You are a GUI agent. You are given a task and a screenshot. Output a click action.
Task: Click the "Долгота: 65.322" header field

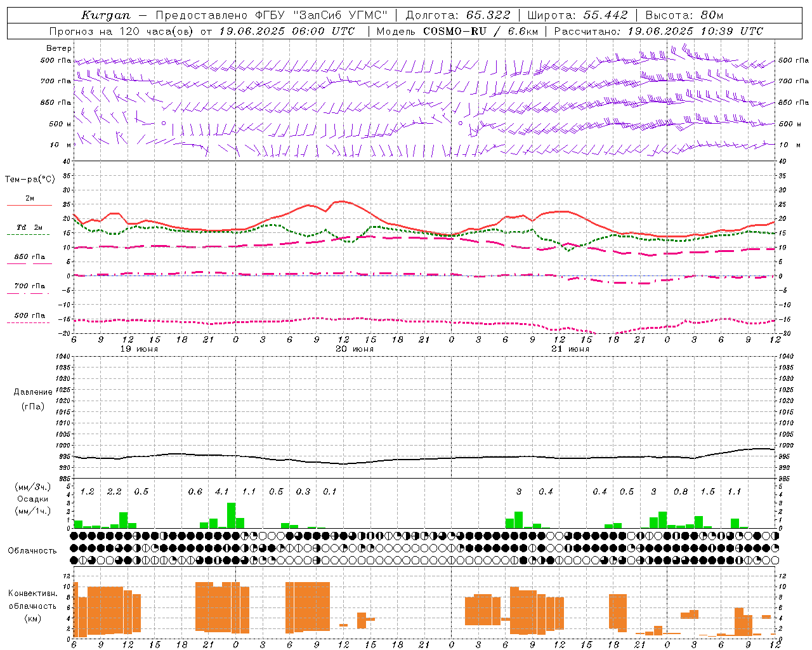457,15
